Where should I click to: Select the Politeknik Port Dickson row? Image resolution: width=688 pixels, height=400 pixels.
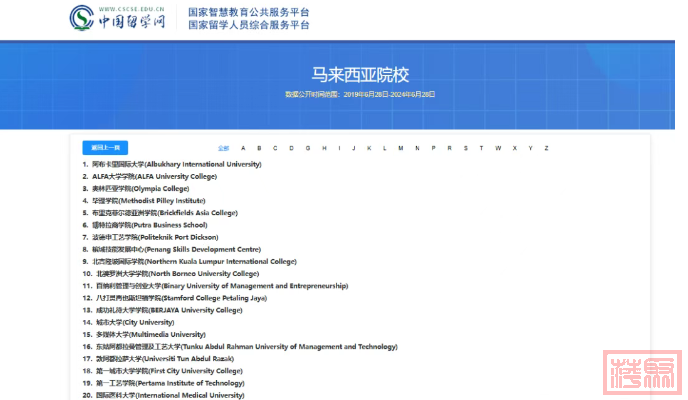pyautogui.click(x=150, y=237)
